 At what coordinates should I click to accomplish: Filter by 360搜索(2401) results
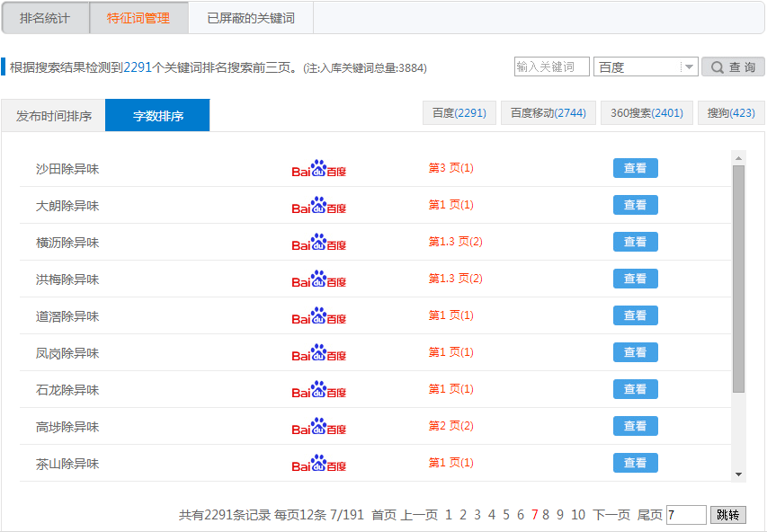647,113
